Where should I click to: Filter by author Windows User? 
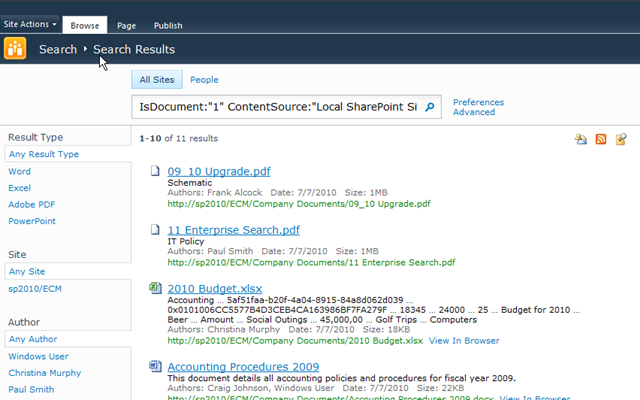[38, 356]
